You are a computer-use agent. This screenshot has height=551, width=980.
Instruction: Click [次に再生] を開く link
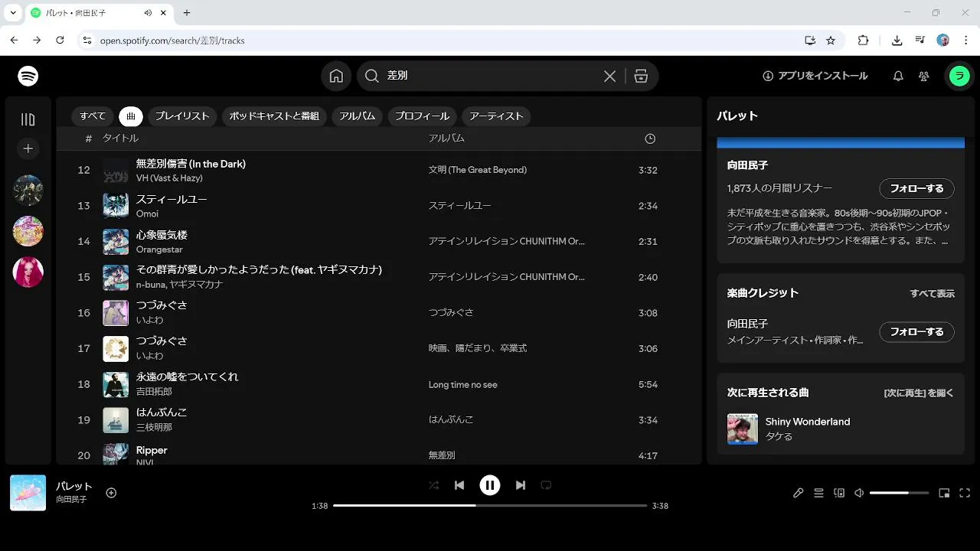[x=919, y=393]
